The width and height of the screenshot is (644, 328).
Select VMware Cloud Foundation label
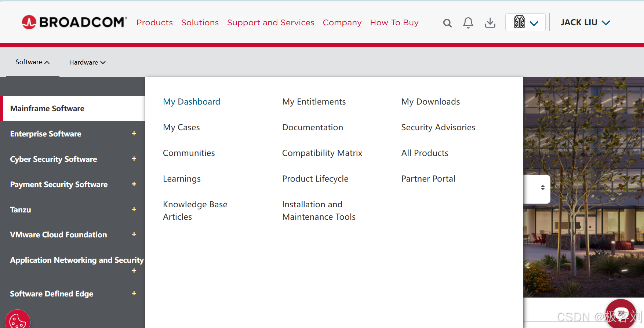58,235
